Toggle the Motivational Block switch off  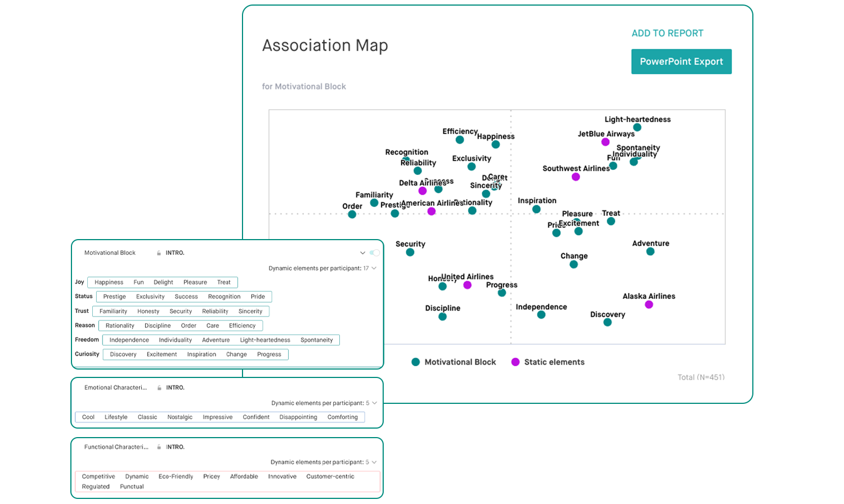375,253
